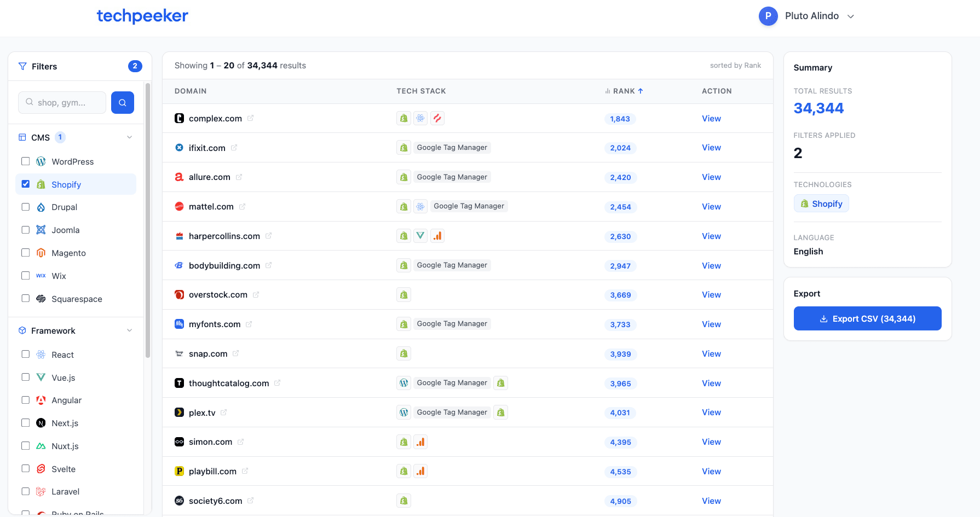The image size is (980, 517).
Task: Click the React icon in mattel.com's row
Action: click(x=420, y=206)
